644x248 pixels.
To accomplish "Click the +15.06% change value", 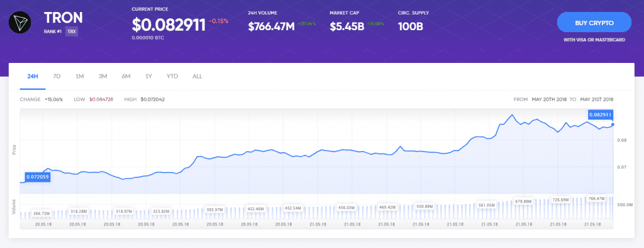I will 53,99.
